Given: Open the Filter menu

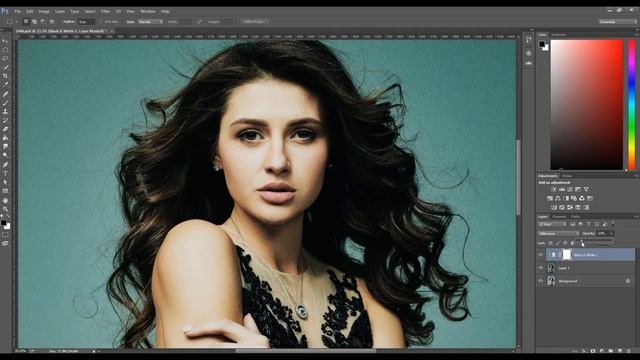Looking at the screenshot, I should tap(105, 11).
